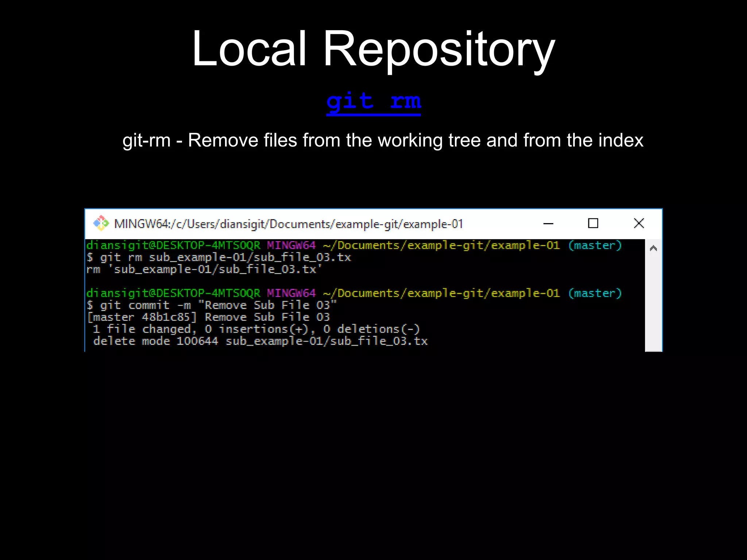Screen dimensions: 747x560
Task: Click the terminal scroll up arrow
Action: tap(653, 249)
